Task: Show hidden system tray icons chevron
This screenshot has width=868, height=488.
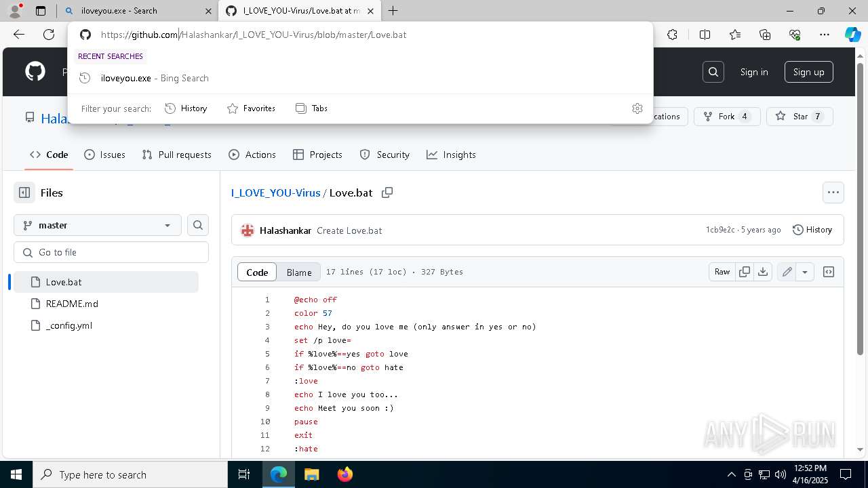Action: pyautogui.click(x=731, y=474)
